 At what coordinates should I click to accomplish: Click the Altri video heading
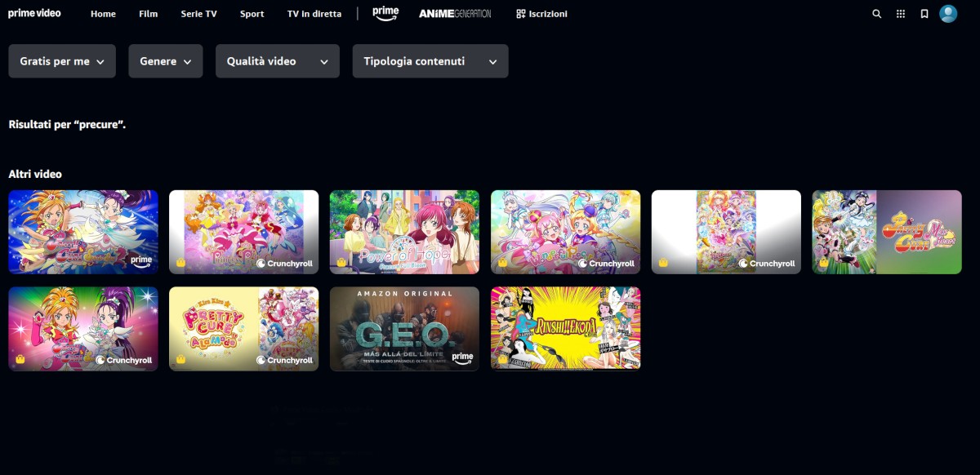point(35,174)
